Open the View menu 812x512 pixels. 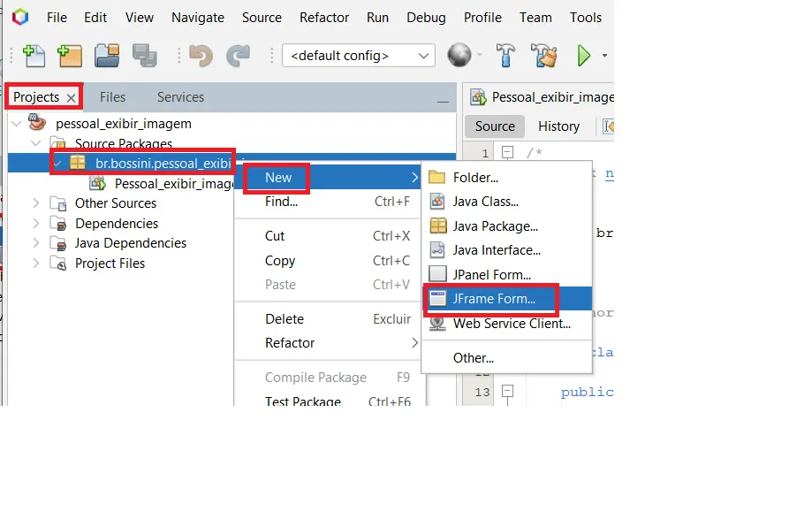tap(140, 18)
